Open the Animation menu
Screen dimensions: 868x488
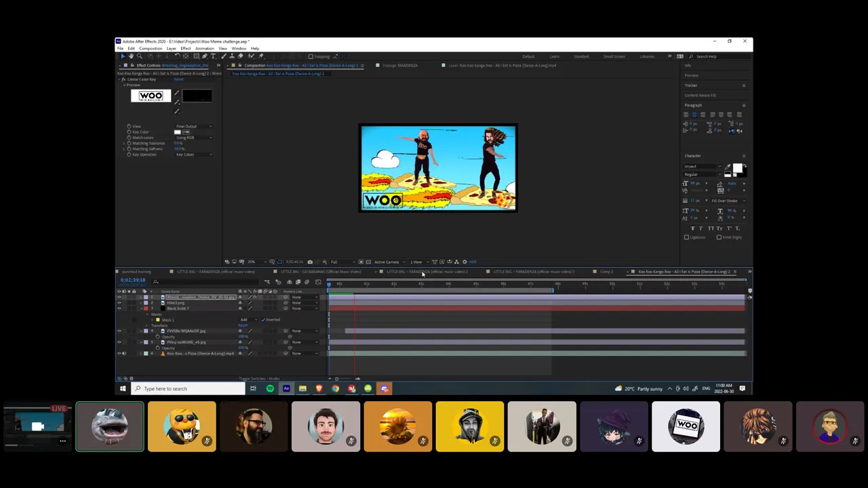205,49
